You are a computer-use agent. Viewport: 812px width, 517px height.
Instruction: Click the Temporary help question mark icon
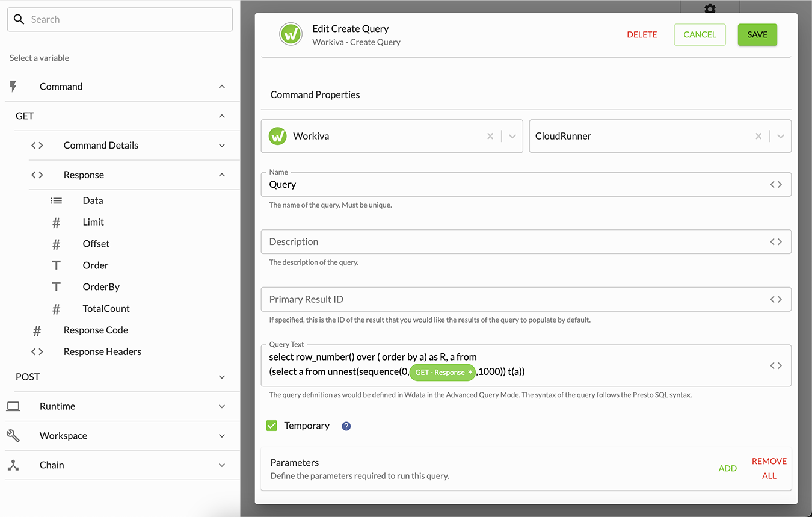(x=346, y=426)
